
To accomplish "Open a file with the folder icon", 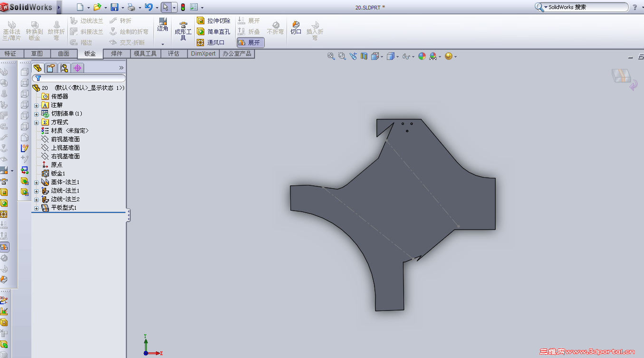I will 97,7.
